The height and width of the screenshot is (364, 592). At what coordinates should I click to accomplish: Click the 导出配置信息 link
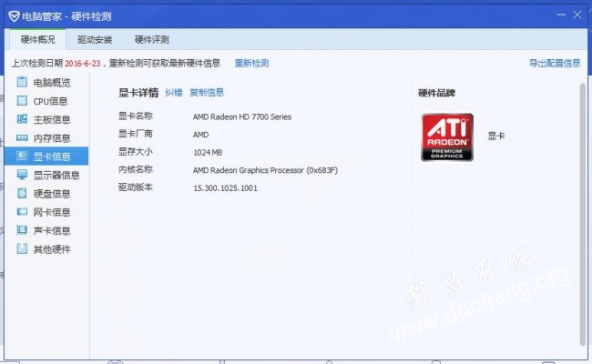(x=555, y=63)
